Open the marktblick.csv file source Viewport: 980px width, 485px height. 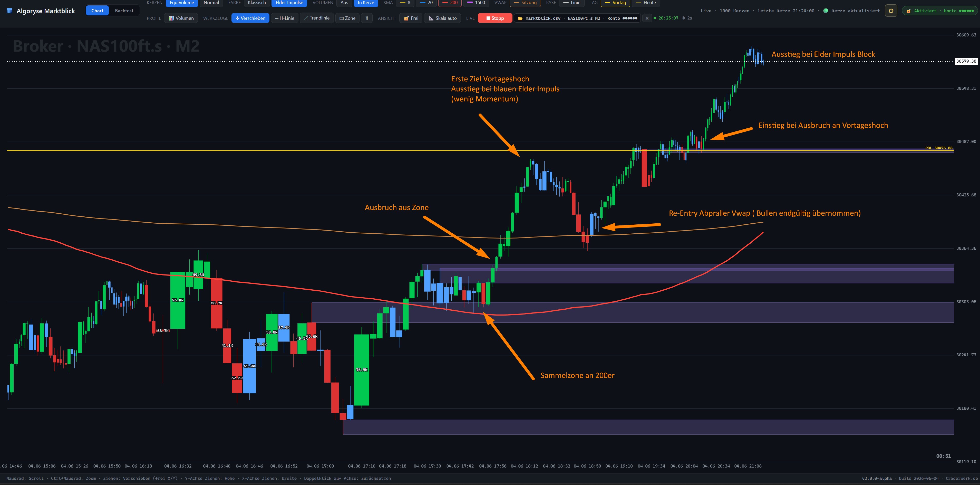pyautogui.click(x=577, y=18)
